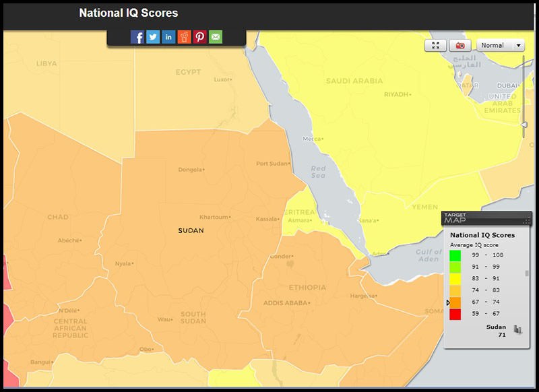Viewport: 539px width, 392px height.
Task: Enter fullscreen map view
Action: (x=435, y=45)
